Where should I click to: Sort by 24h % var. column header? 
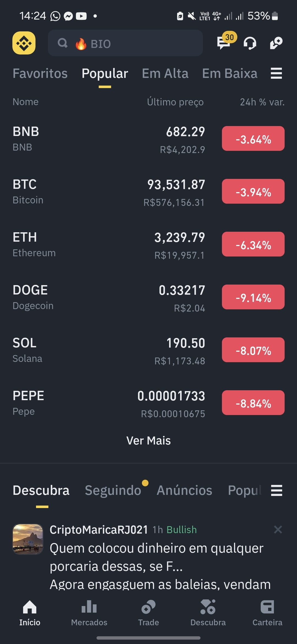coord(262,102)
